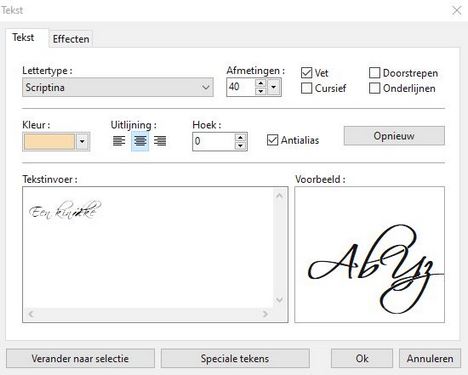
Task: Select center text alignment
Action: click(x=140, y=141)
